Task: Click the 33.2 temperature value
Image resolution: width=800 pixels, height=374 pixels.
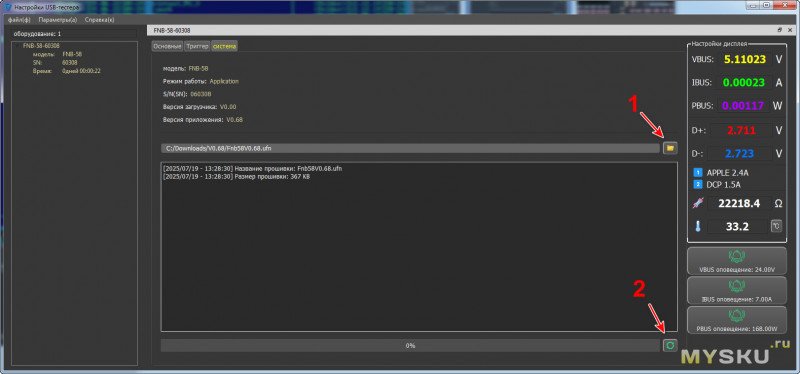Action: click(737, 226)
